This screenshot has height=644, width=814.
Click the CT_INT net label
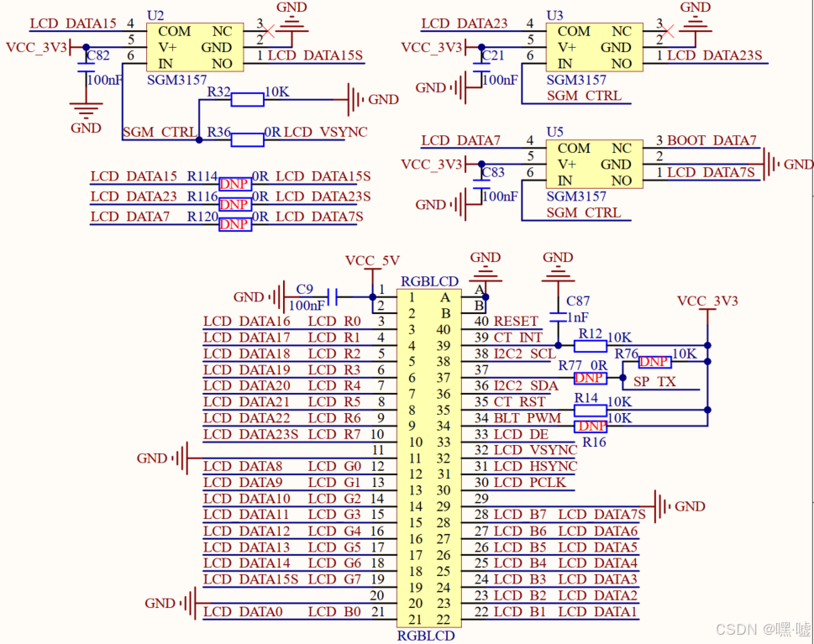[x=517, y=338]
